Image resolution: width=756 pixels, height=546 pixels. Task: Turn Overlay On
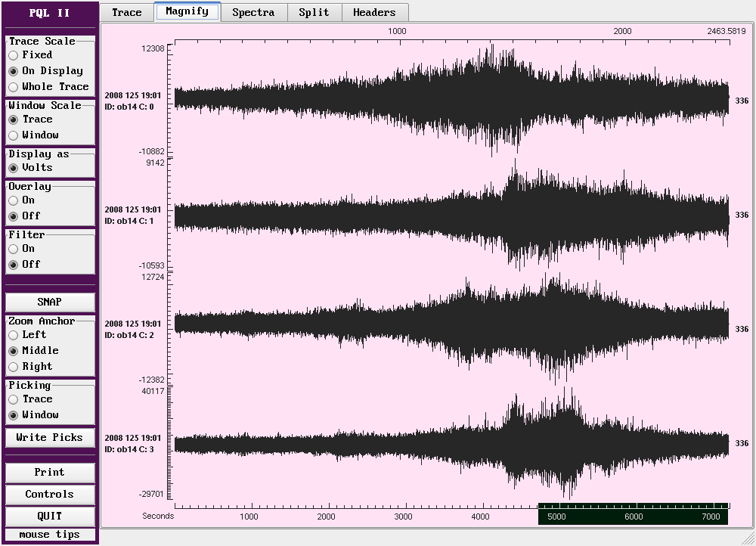(x=14, y=200)
